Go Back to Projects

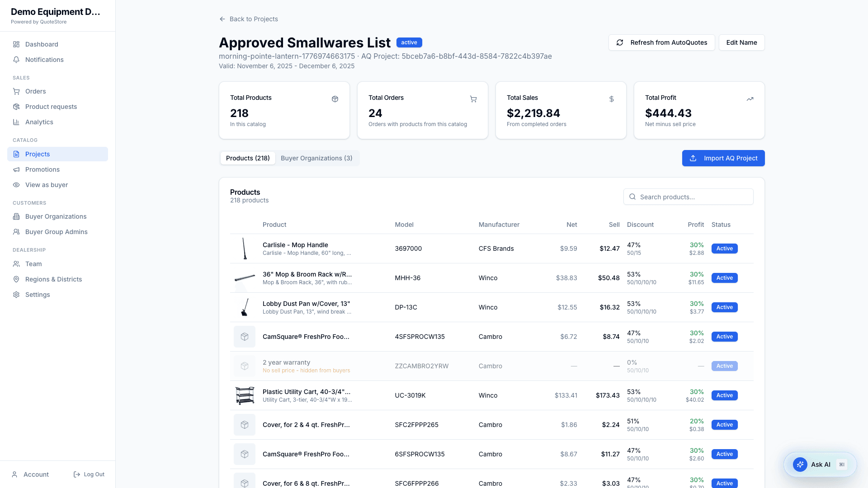[249, 19]
